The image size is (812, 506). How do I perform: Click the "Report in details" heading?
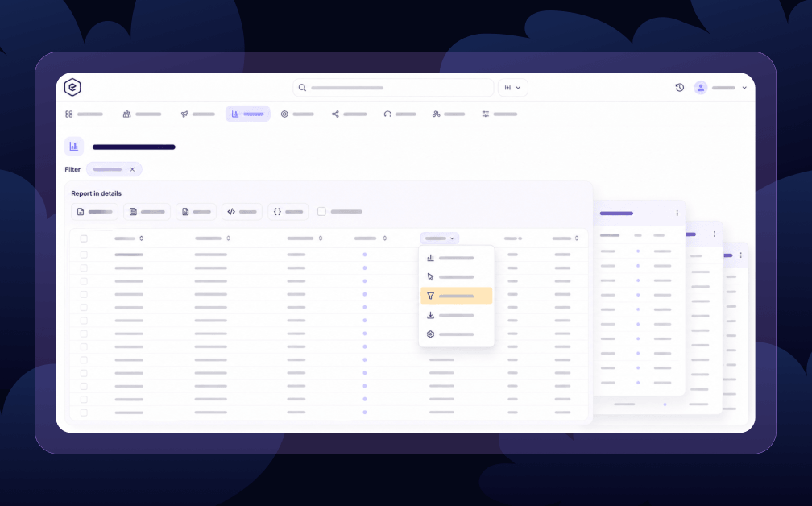[97, 193]
